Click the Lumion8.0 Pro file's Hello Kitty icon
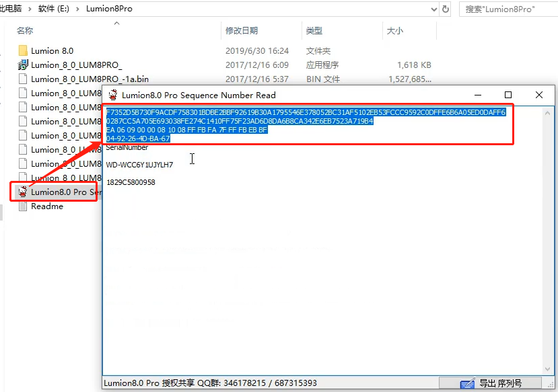Screen dimensions: 558x392 (x=23, y=192)
